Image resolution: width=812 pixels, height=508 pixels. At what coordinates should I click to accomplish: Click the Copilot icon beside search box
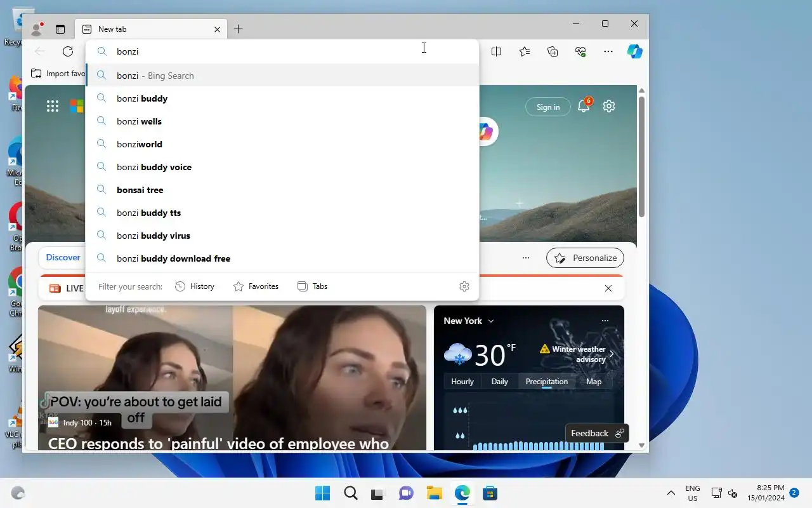pyautogui.click(x=486, y=132)
